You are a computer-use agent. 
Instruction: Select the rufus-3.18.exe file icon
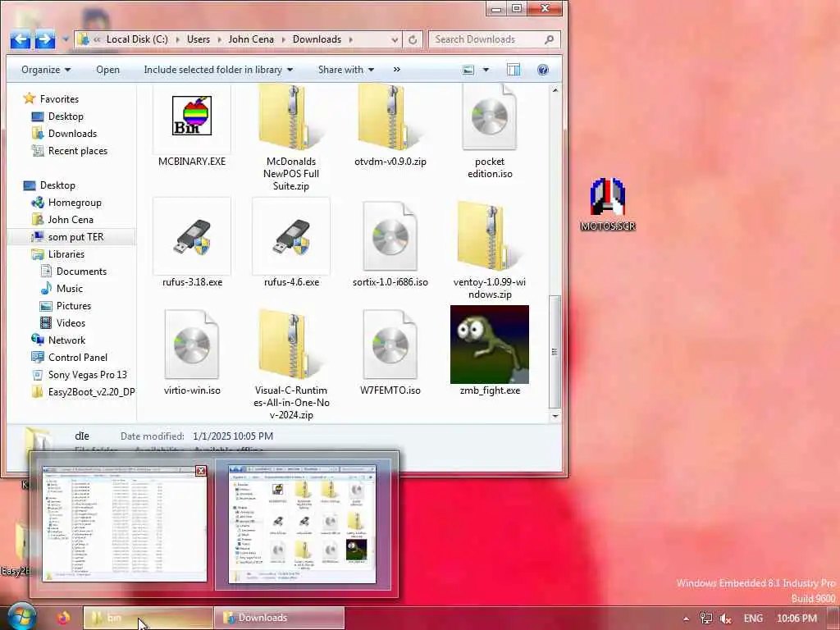pos(192,237)
